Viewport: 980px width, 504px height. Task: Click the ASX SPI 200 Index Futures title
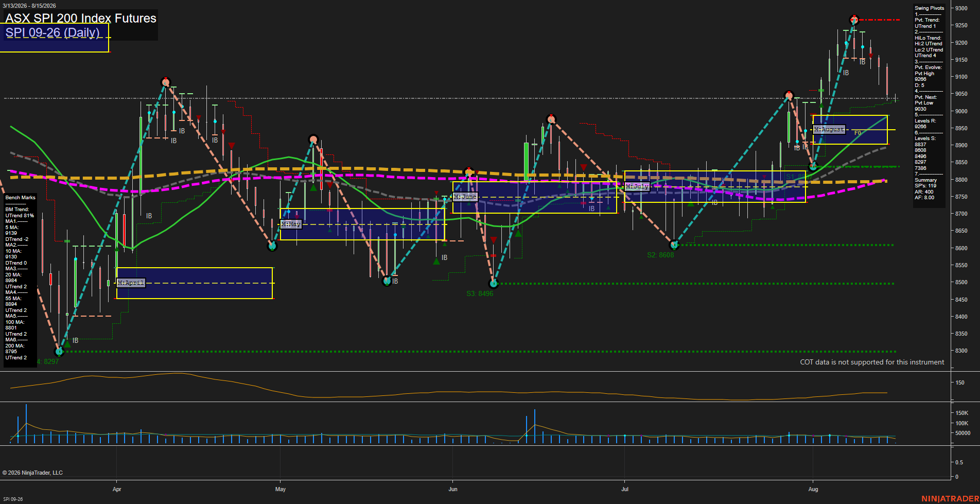click(81, 19)
